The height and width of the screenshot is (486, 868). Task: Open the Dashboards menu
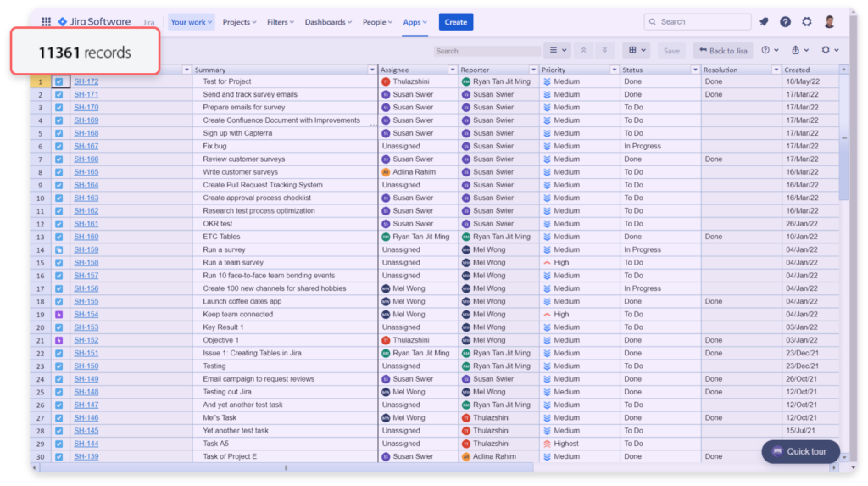[328, 22]
